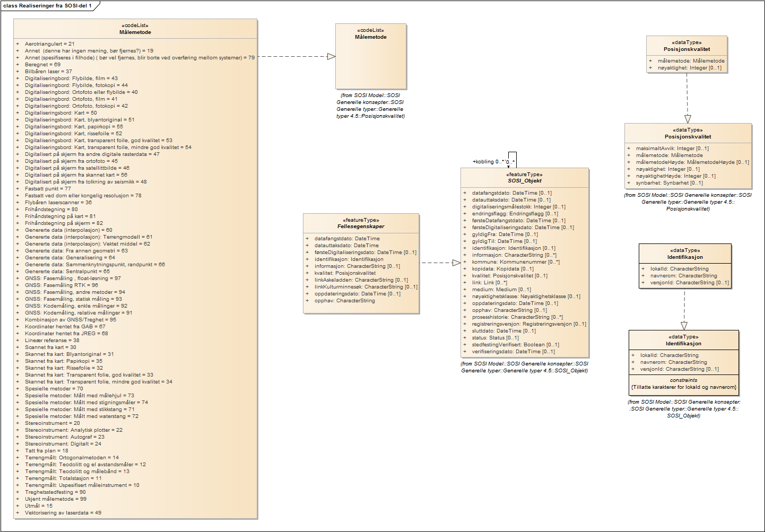Image resolution: width=765 pixels, height=532 pixels.
Task: Select kommune: Kommunenummer attribute
Action: [516, 262]
